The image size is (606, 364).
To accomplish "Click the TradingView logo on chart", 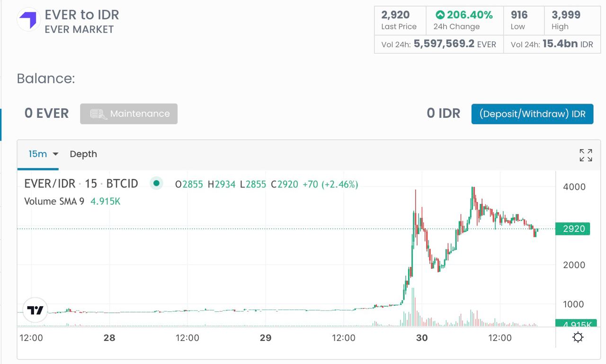I will [x=36, y=310].
